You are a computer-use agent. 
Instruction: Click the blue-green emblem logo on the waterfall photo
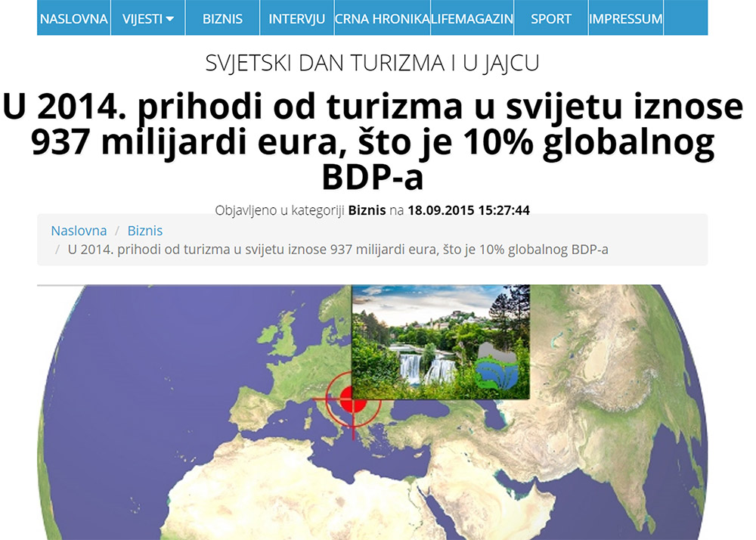497,366
